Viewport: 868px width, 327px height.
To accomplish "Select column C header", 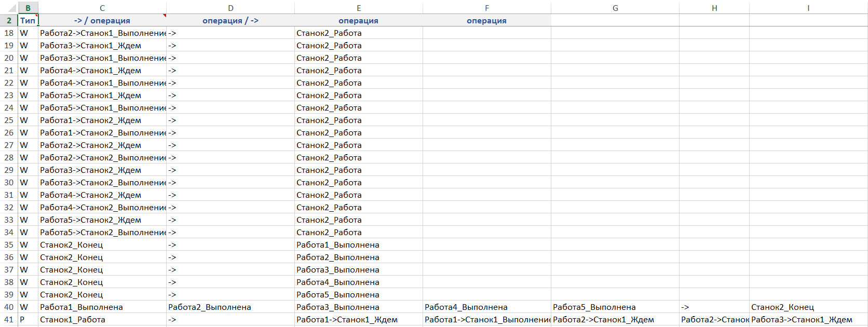I will (x=102, y=8).
